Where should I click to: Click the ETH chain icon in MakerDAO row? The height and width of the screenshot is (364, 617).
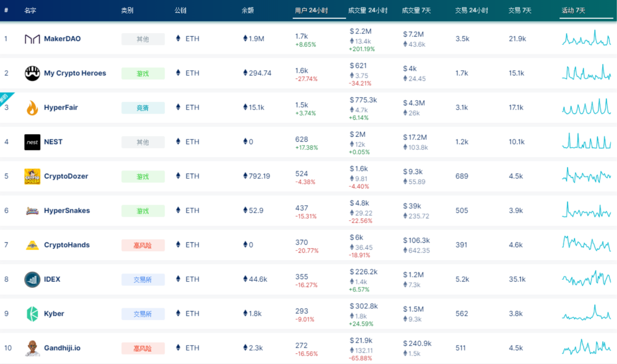(178, 39)
